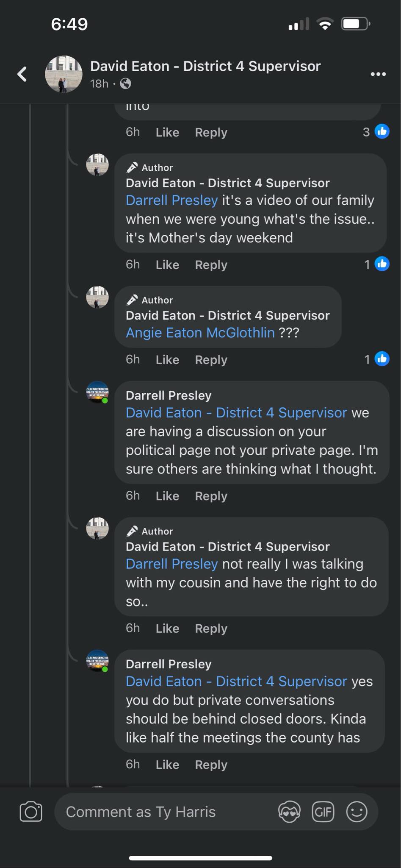401x868 pixels.
Task: Open the GIF picker
Action: 323,812
